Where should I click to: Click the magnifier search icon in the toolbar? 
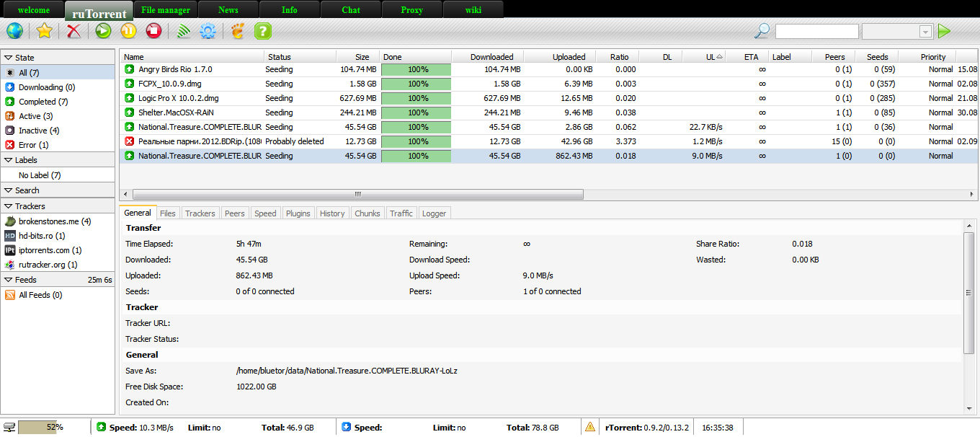(762, 31)
